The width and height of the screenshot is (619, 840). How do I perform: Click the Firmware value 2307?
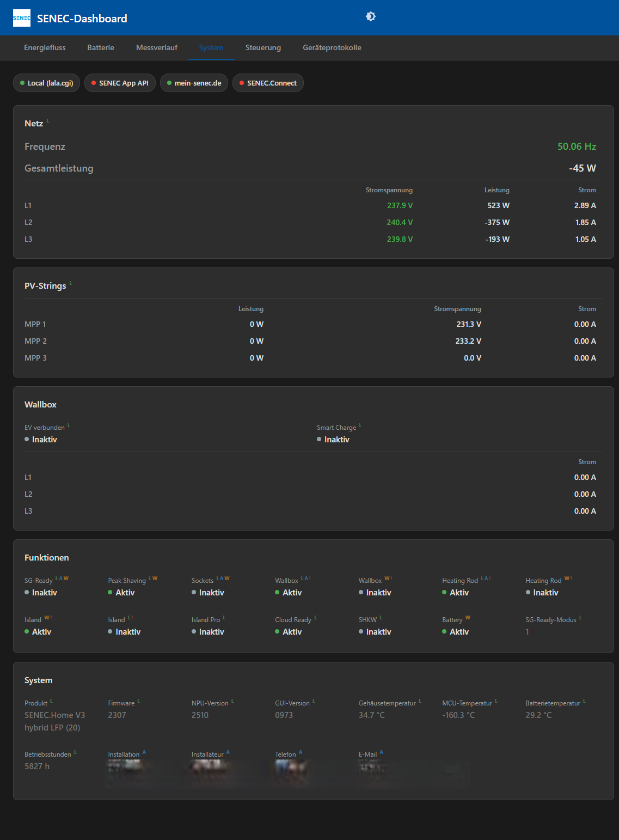(x=117, y=715)
